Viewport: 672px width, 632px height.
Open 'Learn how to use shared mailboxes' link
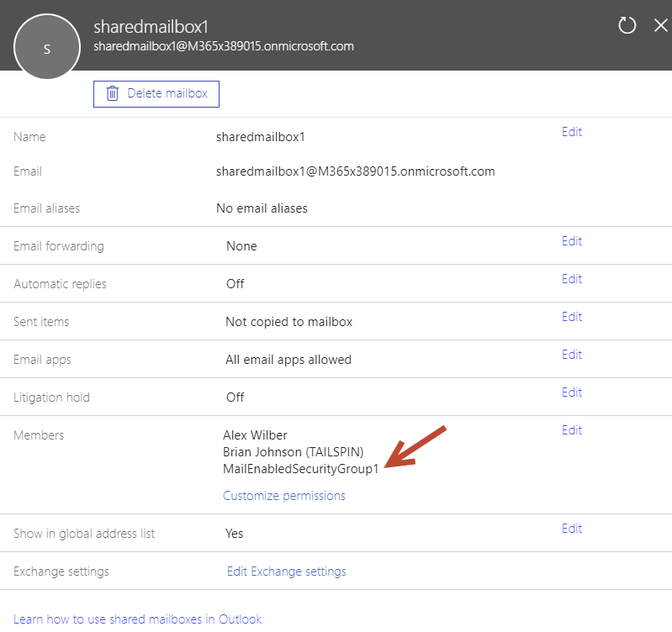click(138, 619)
